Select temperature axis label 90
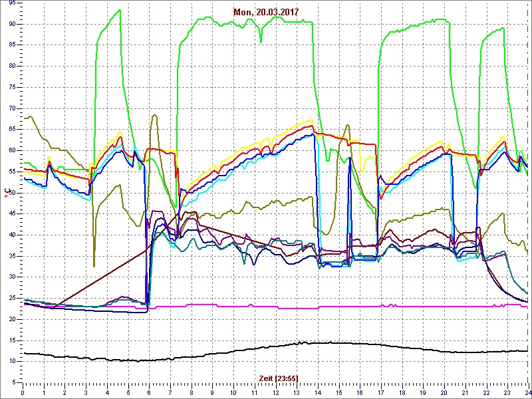The height and width of the screenshot is (399, 532). point(12,24)
